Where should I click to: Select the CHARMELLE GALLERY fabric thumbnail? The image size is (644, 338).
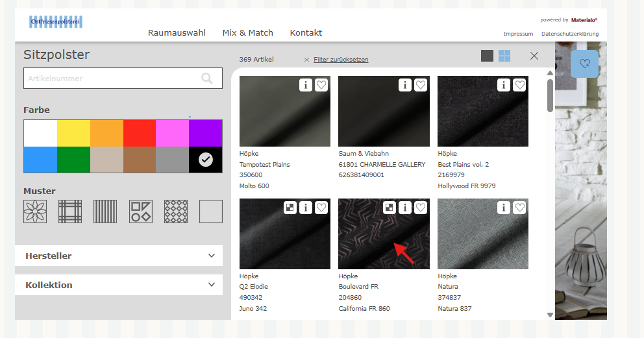click(x=384, y=111)
